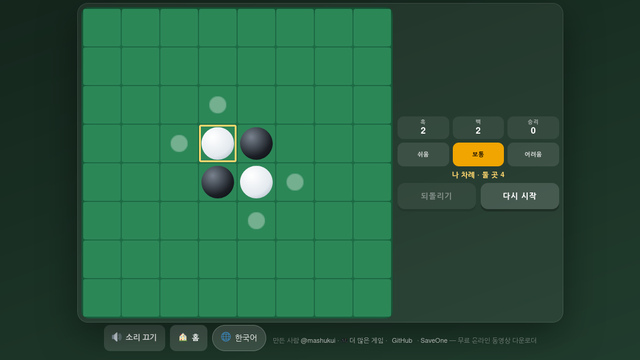Image resolution: width=640 pixels, height=360 pixels.
Task: Click the highlighted white stone
Action: pyautogui.click(x=218, y=144)
